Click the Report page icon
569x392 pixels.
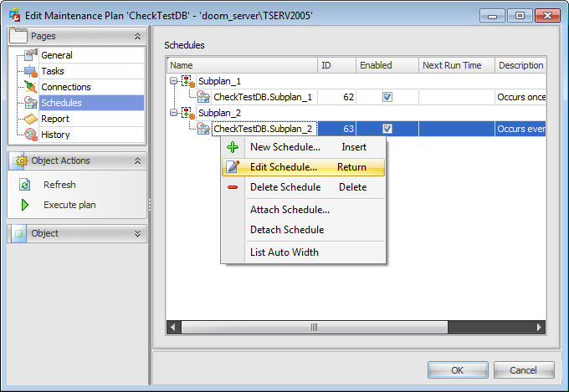(x=30, y=119)
